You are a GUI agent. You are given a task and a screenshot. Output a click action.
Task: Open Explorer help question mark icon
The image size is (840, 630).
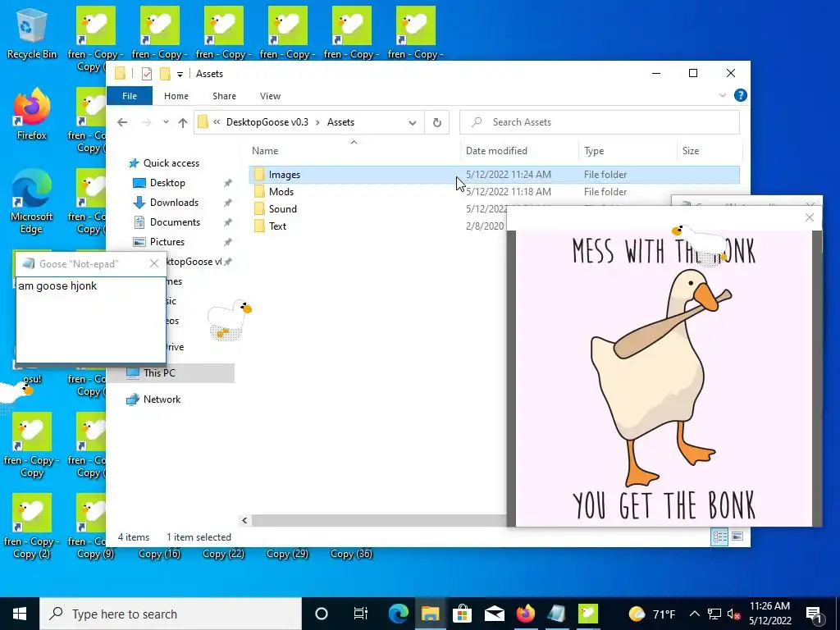click(x=741, y=95)
